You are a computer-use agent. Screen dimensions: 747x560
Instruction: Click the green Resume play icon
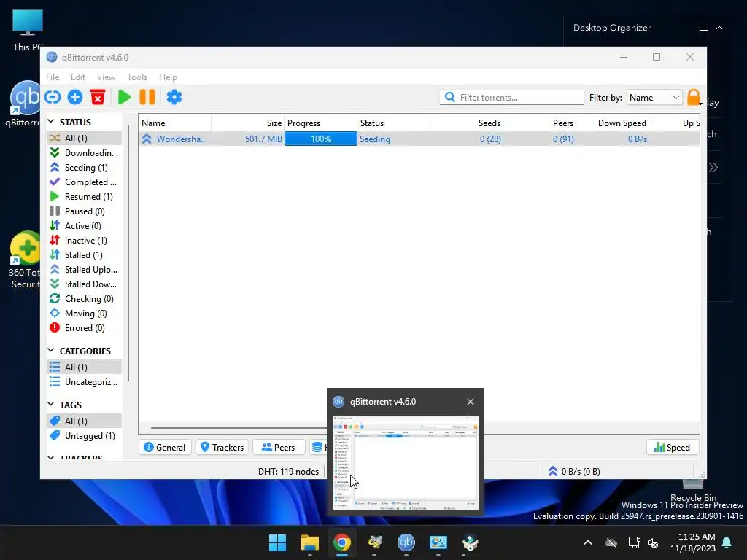point(124,97)
